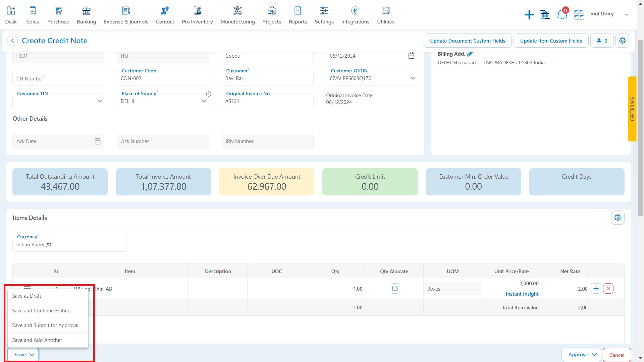Open the Instant Insight link
The image size is (644, 362).
coord(522,294)
